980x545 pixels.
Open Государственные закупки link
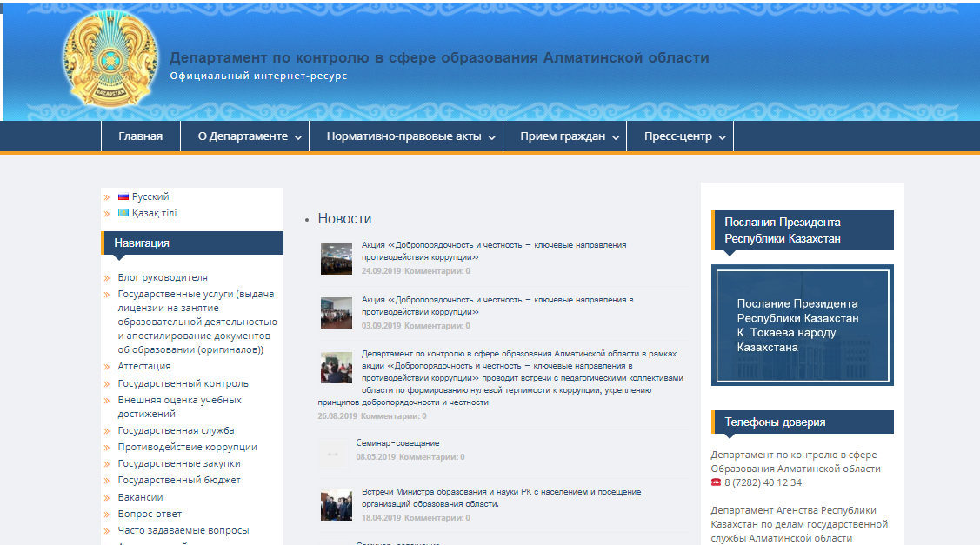(179, 464)
